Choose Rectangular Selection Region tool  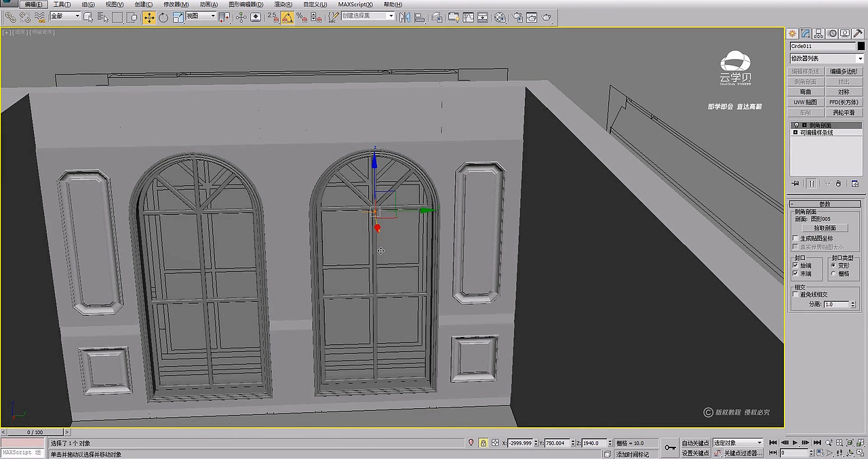tap(117, 16)
